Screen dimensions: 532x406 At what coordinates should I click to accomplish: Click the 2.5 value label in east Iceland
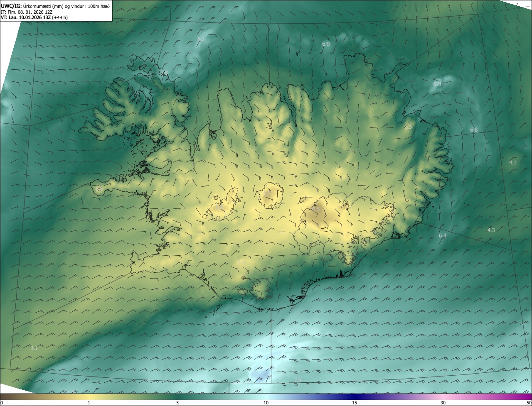coord(408,127)
